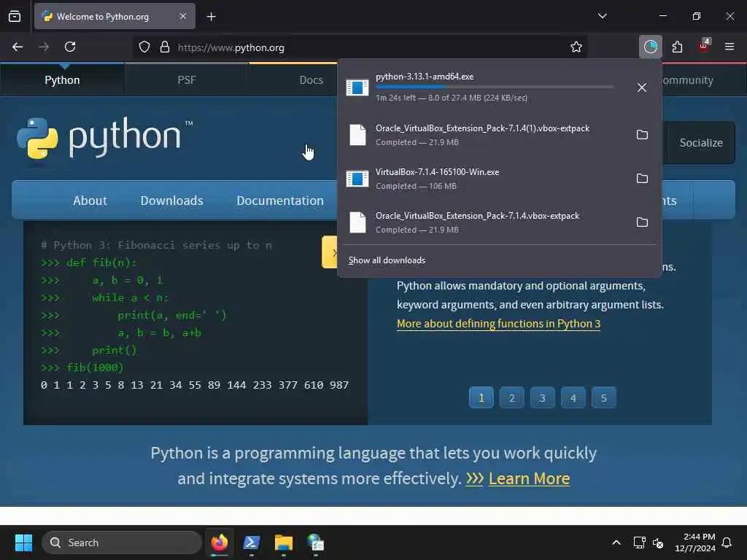The height and width of the screenshot is (560, 747).
Task: Open File Explorer from taskbar
Action: [284, 542]
